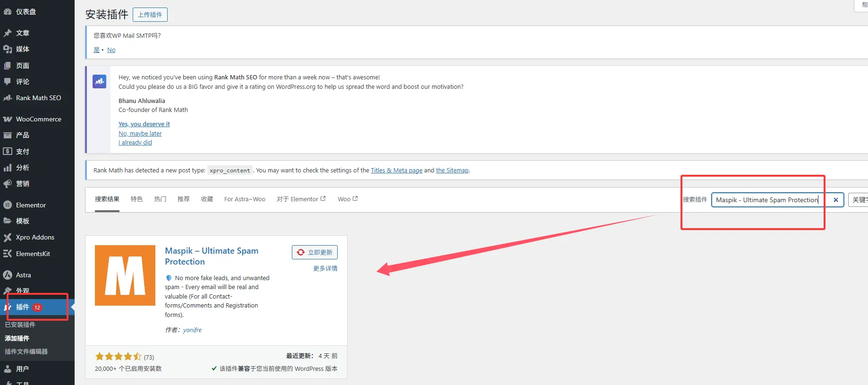
Task: Click the Xpro Addons X icon
Action: pos(8,237)
